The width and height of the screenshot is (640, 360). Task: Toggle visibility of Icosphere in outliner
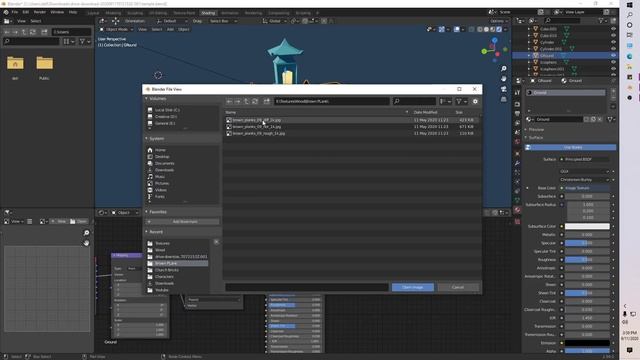(x=613, y=62)
